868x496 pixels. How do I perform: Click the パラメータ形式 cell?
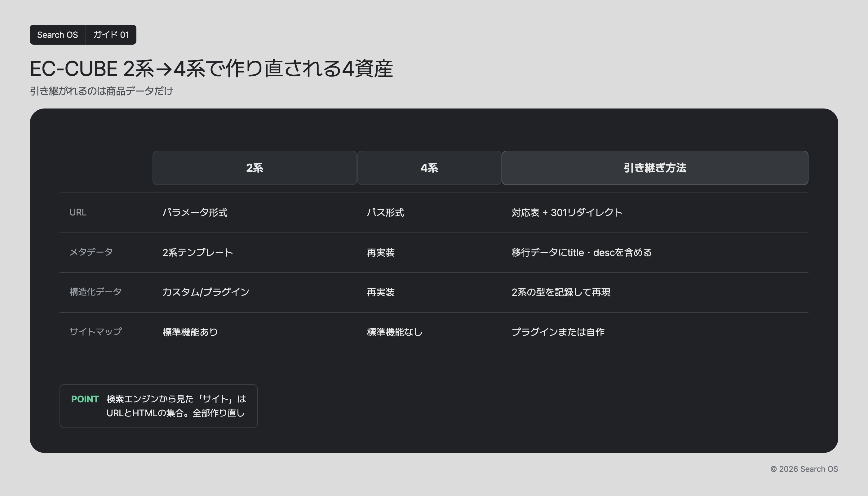point(195,213)
